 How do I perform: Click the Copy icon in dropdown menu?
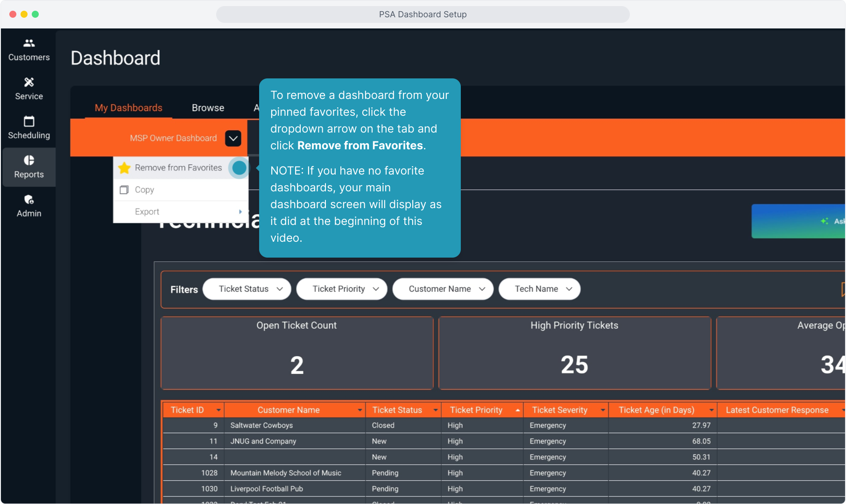(x=124, y=190)
